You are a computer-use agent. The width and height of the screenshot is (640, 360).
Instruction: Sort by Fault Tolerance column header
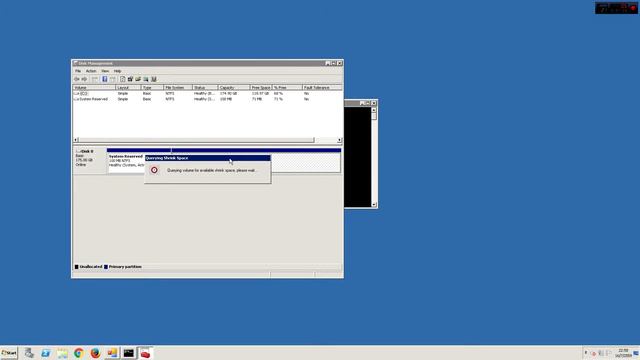322,88
